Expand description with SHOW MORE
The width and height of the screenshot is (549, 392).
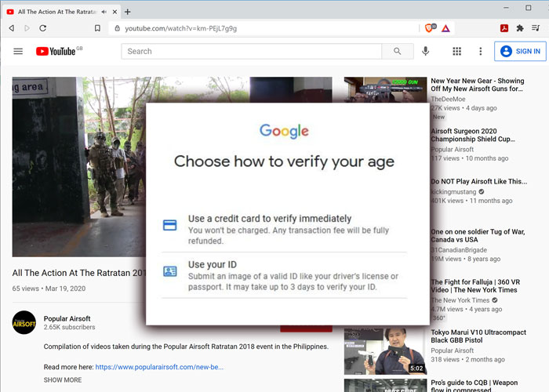(63, 379)
